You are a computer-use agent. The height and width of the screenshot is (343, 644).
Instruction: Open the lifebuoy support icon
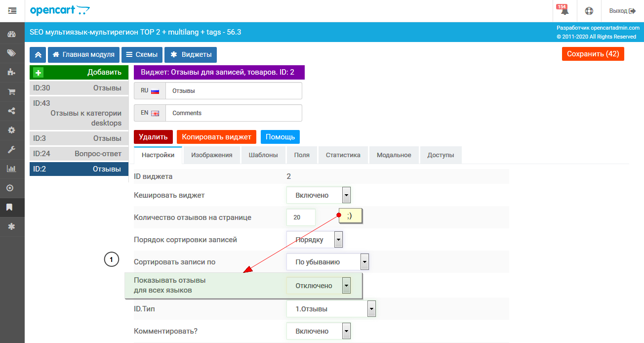[589, 10]
